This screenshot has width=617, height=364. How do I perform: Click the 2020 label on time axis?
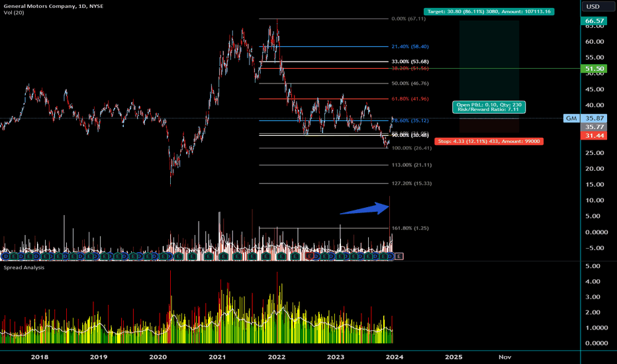pyautogui.click(x=158, y=357)
